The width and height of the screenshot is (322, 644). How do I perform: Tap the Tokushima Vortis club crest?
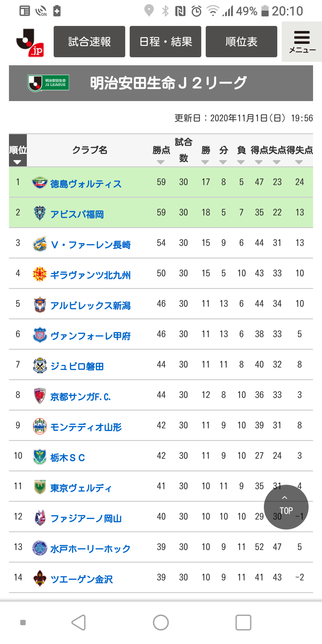[40, 182]
